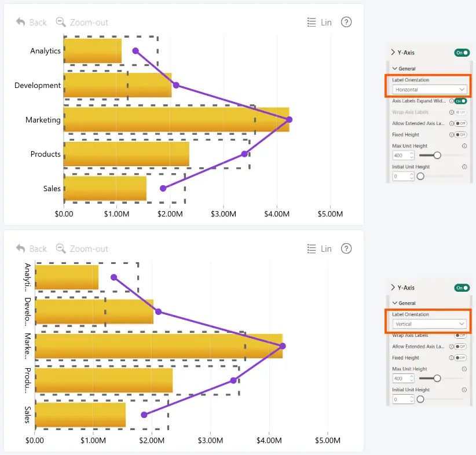The height and width of the screenshot is (455, 476).
Task: Click the full 'Development' axis label
Action: pos(38,85)
